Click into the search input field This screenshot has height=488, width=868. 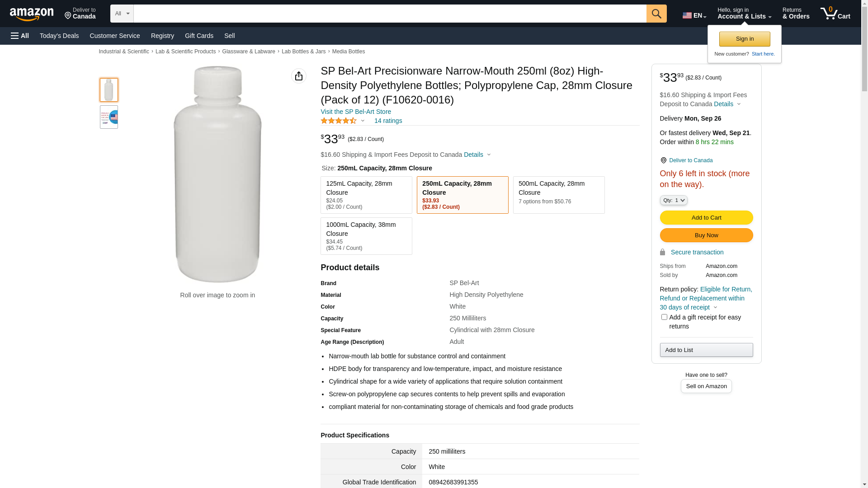click(x=390, y=14)
